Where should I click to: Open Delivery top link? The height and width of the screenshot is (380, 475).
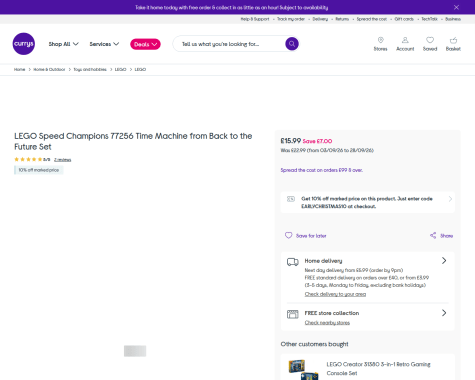click(320, 19)
